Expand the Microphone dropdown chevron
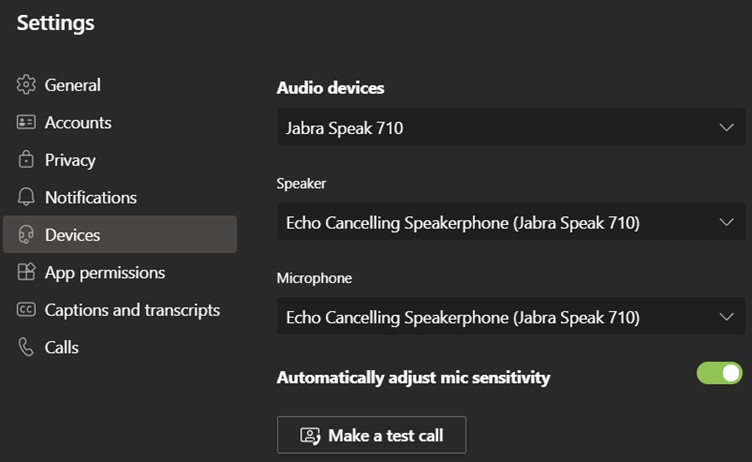The image size is (752, 462). 727,317
